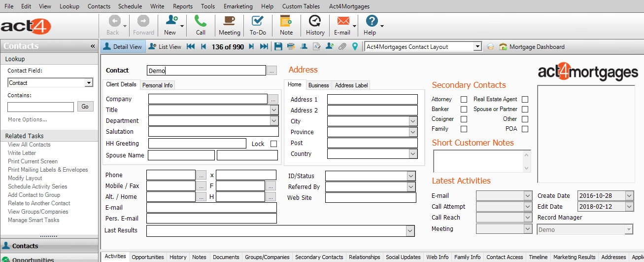The width and height of the screenshot is (644, 262).
Task: Check the Attorney checkbox
Action: 464,99
